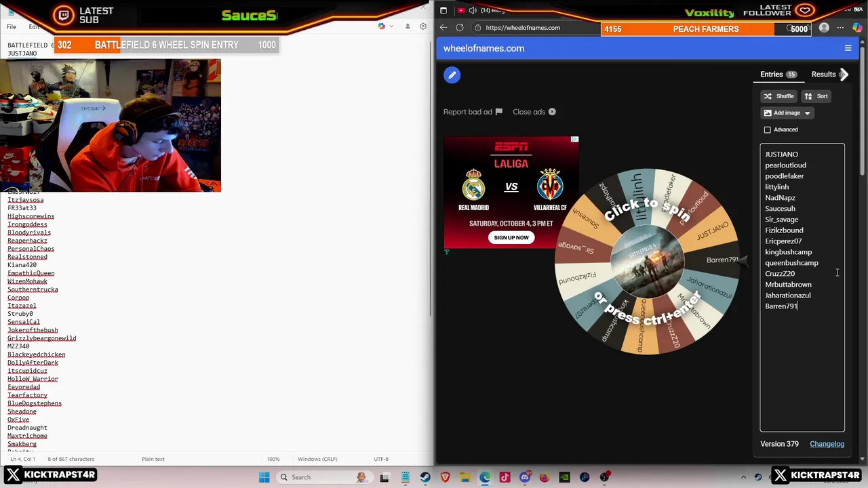This screenshot has width=868, height=488.
Task: Open Notepad from the taskbar
Action: point(405,477)
